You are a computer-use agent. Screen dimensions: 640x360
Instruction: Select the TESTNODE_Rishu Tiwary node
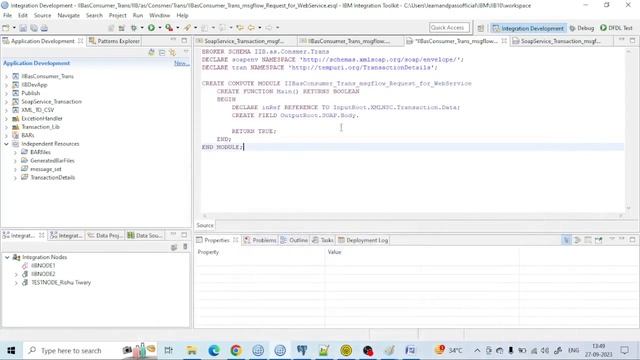(x=61, y=282)
